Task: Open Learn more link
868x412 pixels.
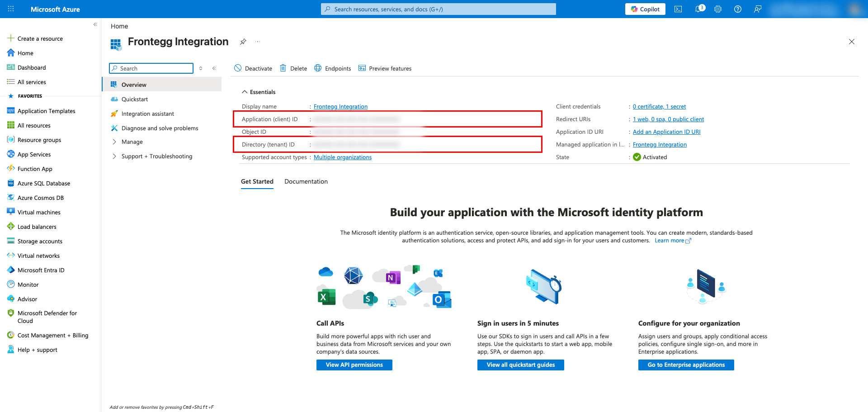Action: click(x=673, y=240)
